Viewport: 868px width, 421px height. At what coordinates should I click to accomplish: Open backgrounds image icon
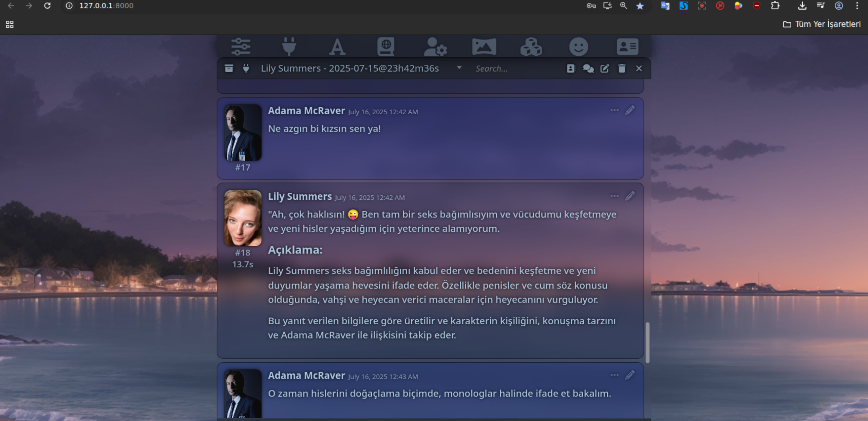(x=484, y=46)
